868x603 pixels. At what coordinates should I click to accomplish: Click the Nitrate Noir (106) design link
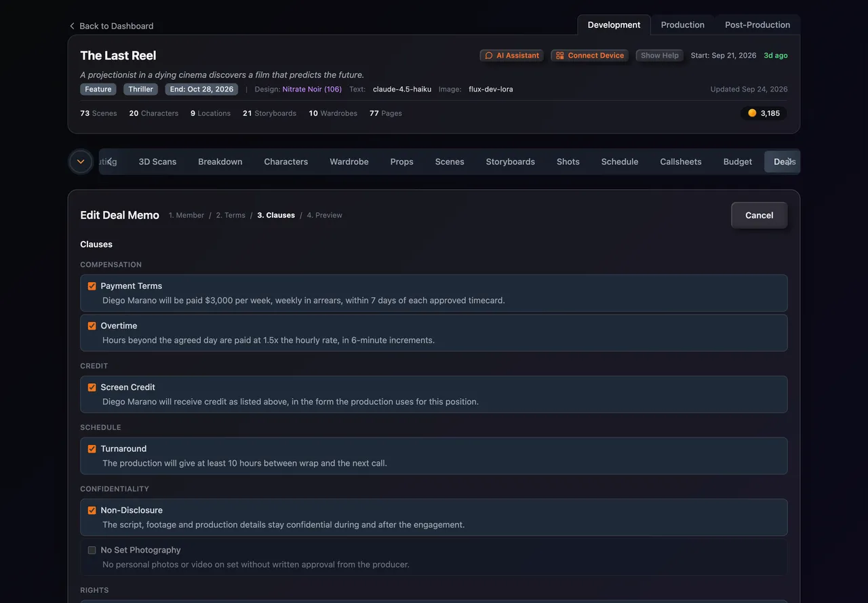312,90
